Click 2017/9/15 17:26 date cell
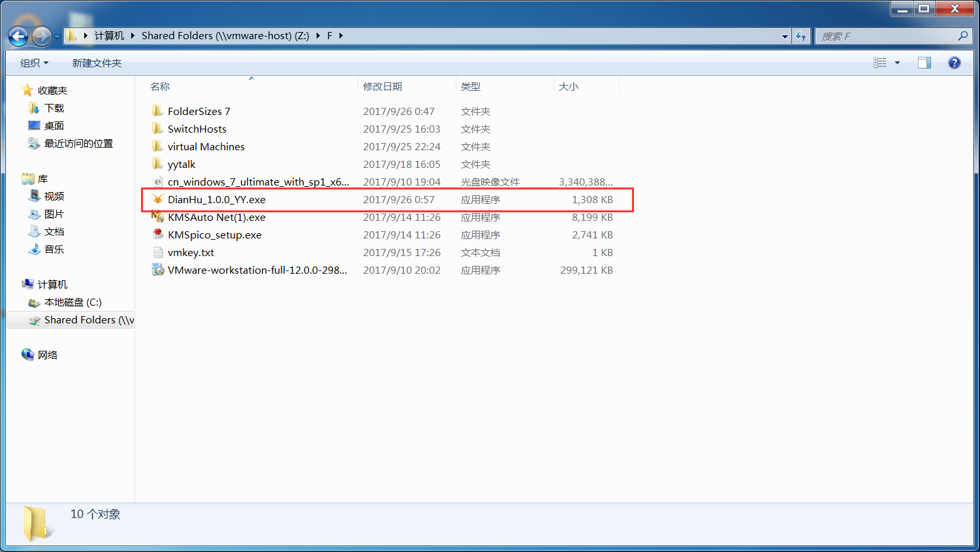 point(402,252)
